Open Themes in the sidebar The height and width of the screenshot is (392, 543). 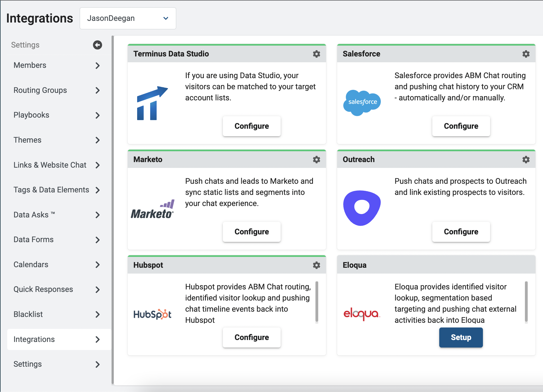point(59,140)
